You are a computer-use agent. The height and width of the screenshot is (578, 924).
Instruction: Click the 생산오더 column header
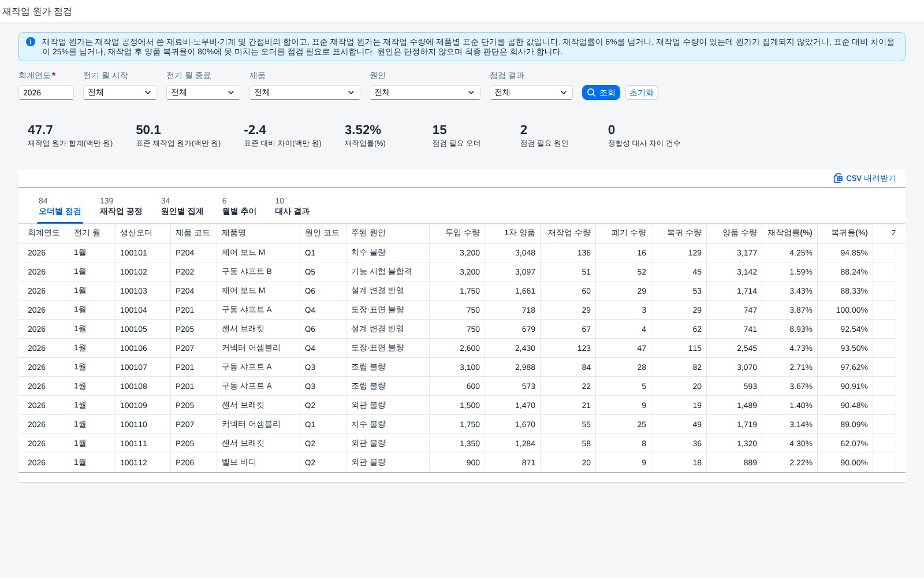143,233
